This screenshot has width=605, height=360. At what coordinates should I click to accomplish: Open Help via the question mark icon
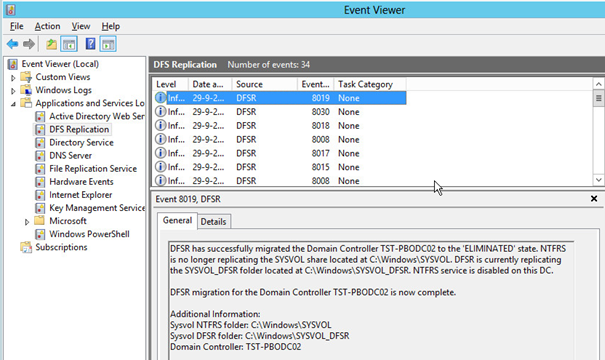click(x=90, y=44)
